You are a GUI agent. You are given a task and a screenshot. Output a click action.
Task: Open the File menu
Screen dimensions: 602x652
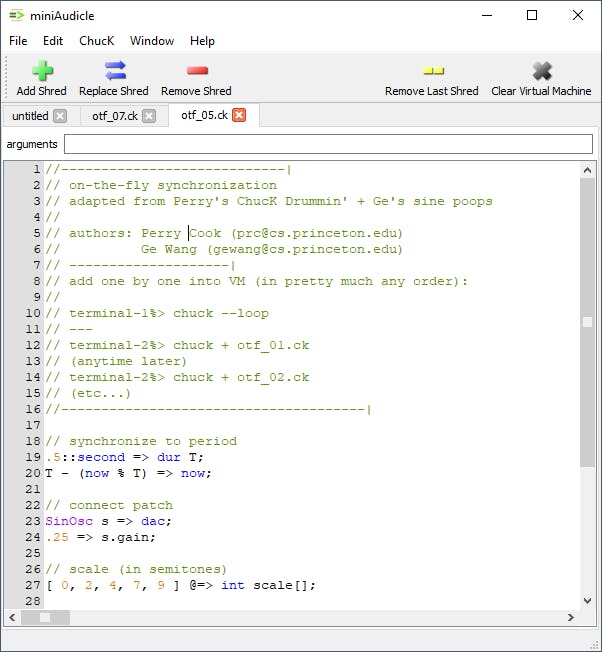18,41
